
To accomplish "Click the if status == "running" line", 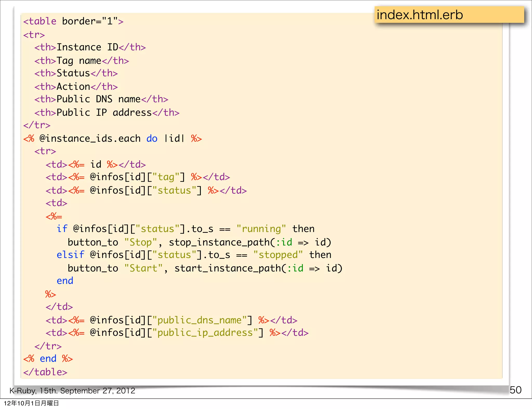I will pos(185,229).
